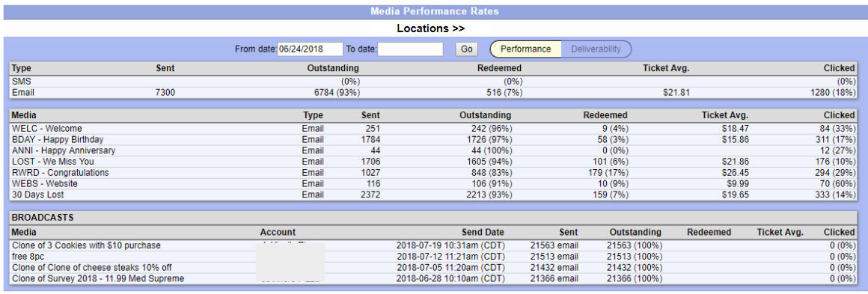This screenshot has height=294, width=868.
Task: Click the broadcast outstanding 21366 (100%)
Action: (635, 278)
